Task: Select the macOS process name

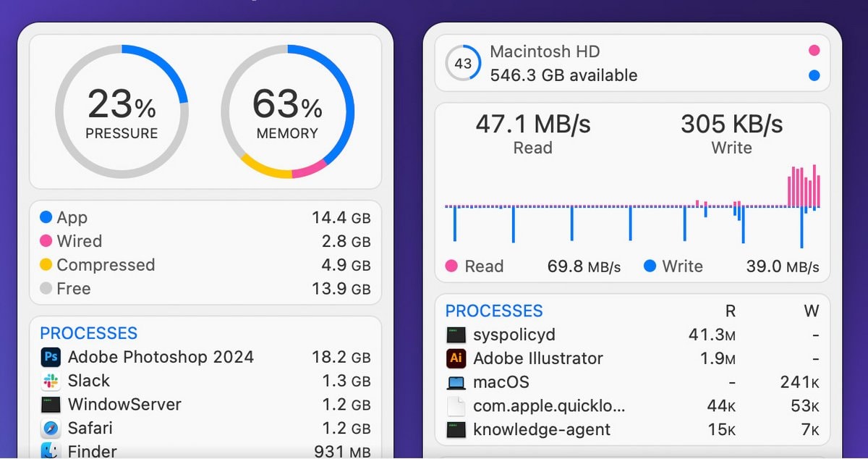Action: (x=501, y=382)
